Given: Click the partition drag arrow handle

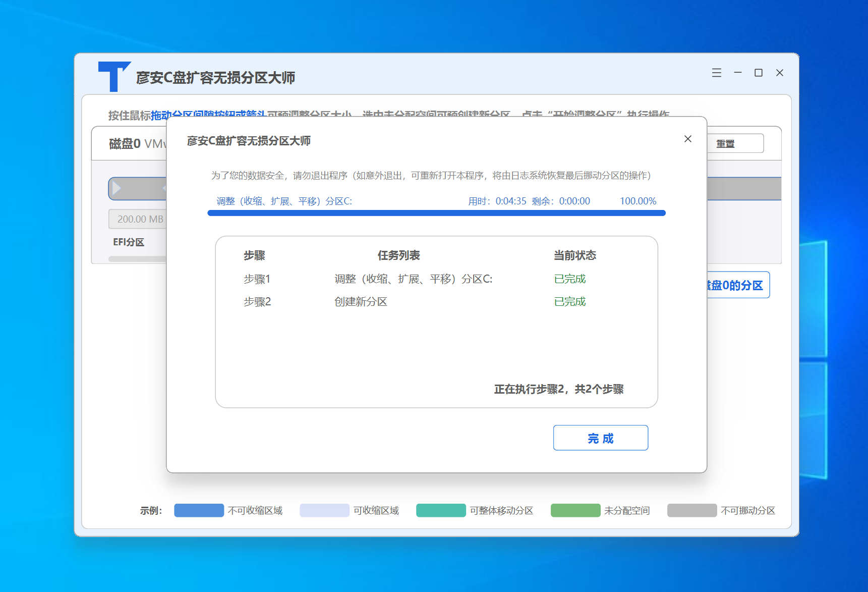Looking at the screenshot, I should click(x=117, y=188).
